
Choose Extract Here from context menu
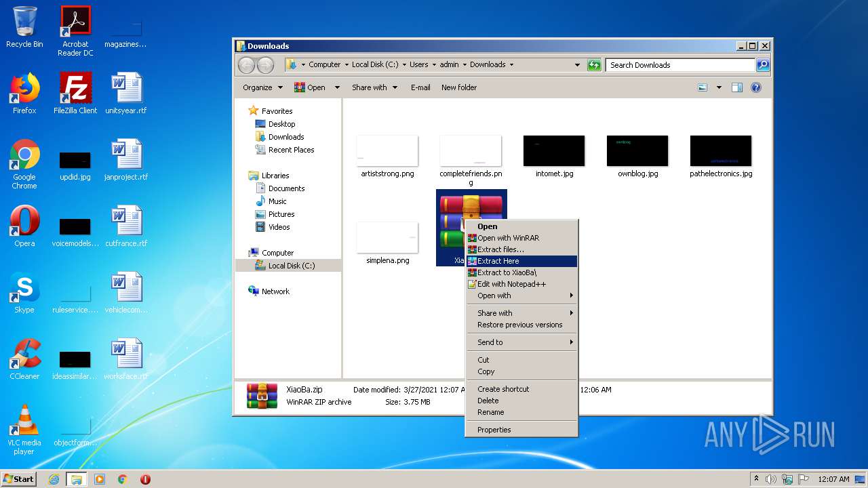pos(521,261)
